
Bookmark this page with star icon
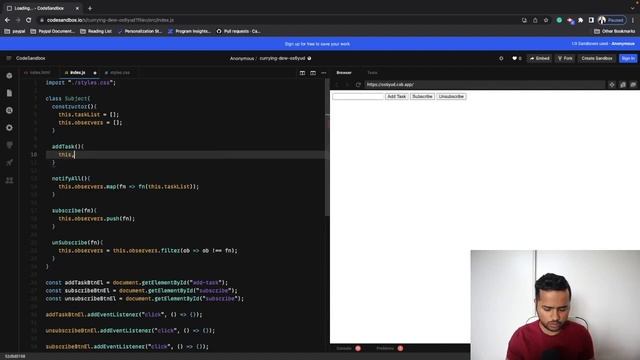(x=546, y=20)
